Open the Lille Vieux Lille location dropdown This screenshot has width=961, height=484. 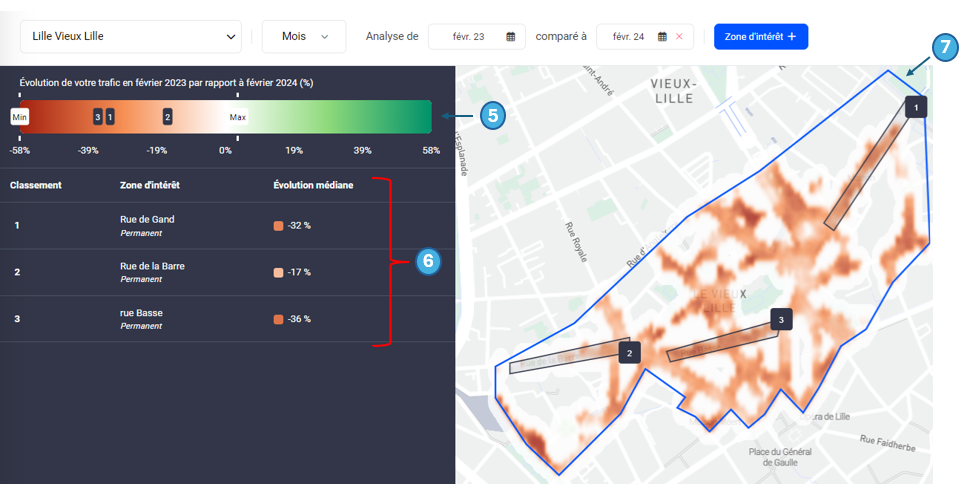[x=131, y=37]
